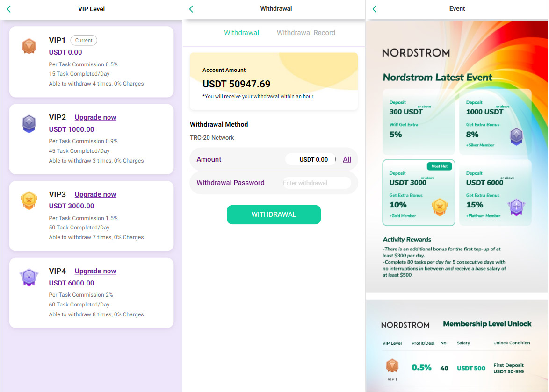This screenshot has width=549, height=392.
Task: Click the Gold Member badge in event
Action: (x=440, y=207)
